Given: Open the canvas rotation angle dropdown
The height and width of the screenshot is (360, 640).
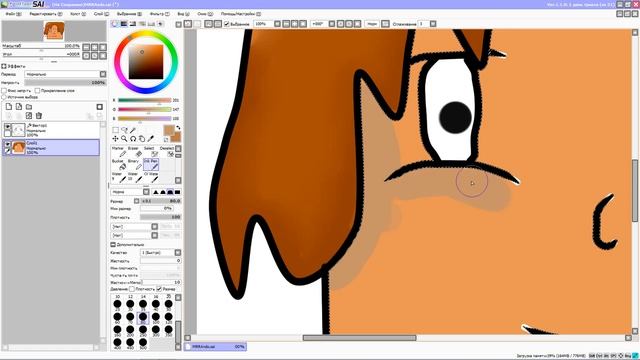Looking at the screenshot, I should (x=332, y=24).
